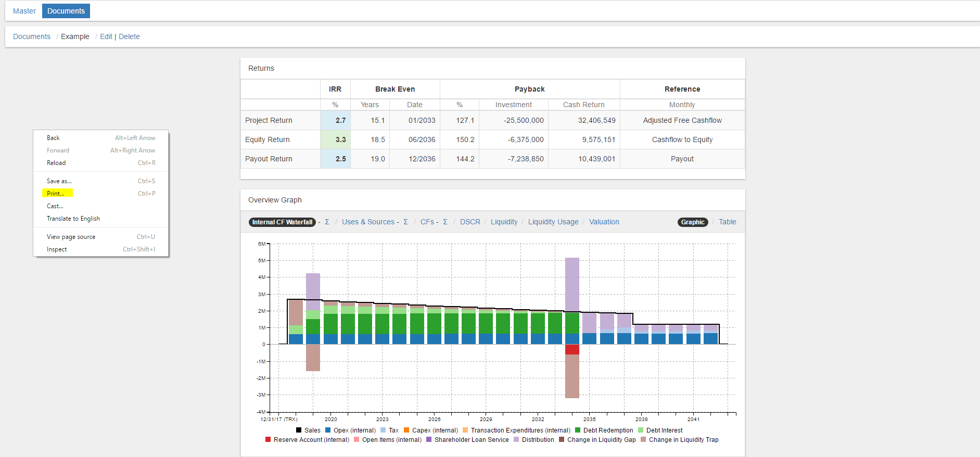Click the sigma icon after Uses & Sources

(405, 222)
